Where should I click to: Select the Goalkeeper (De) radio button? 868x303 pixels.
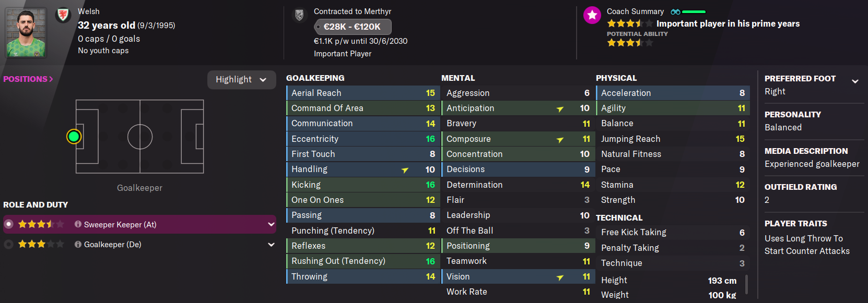pyautogui.click(x=9, y=244)
